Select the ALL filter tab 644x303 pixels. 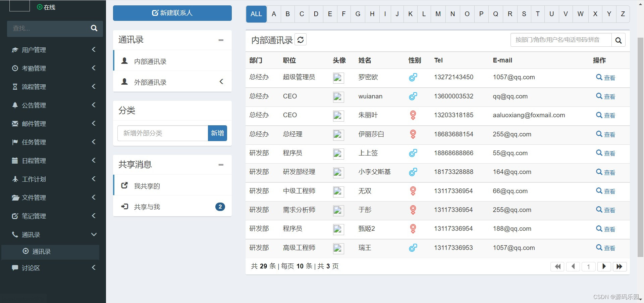pos(256,14)
